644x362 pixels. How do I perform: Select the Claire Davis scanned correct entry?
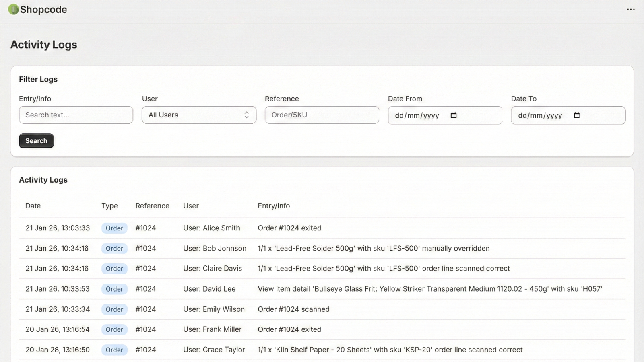[383, 269]
